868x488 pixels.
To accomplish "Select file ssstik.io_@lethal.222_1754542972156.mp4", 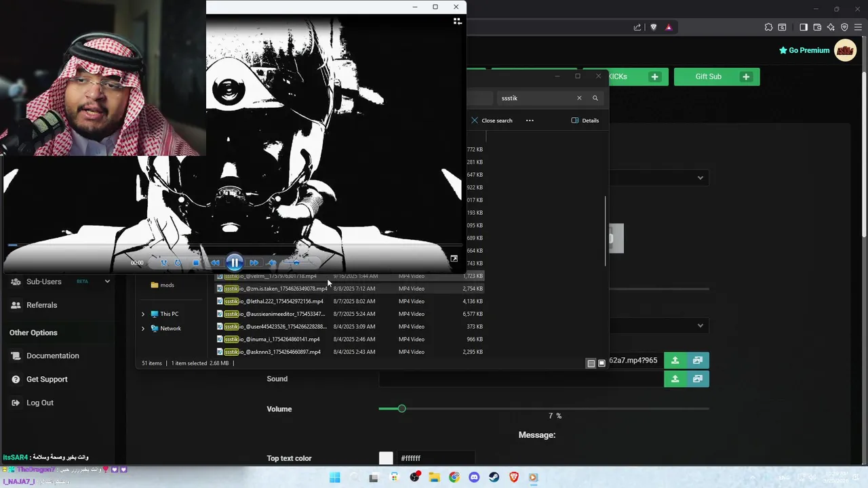I will click(x=349, y=302).
